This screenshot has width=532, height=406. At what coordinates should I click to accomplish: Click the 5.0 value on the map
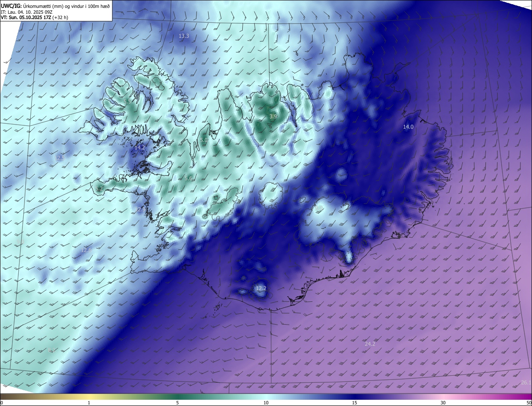click(x=204, y=141)
